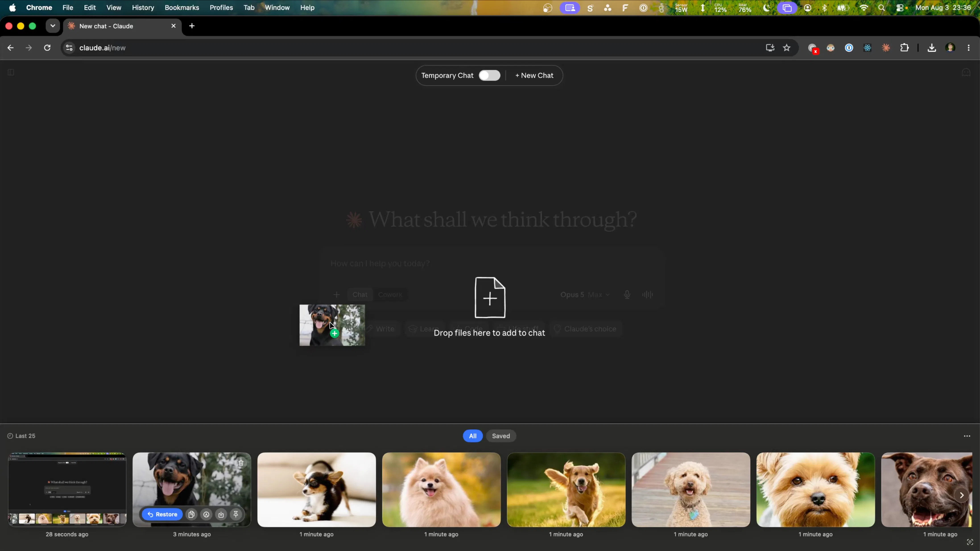Image resolution: width=980 pixels, height=551 pixels.
Task: Click the Last 25 history label
Action: (21, 436)
